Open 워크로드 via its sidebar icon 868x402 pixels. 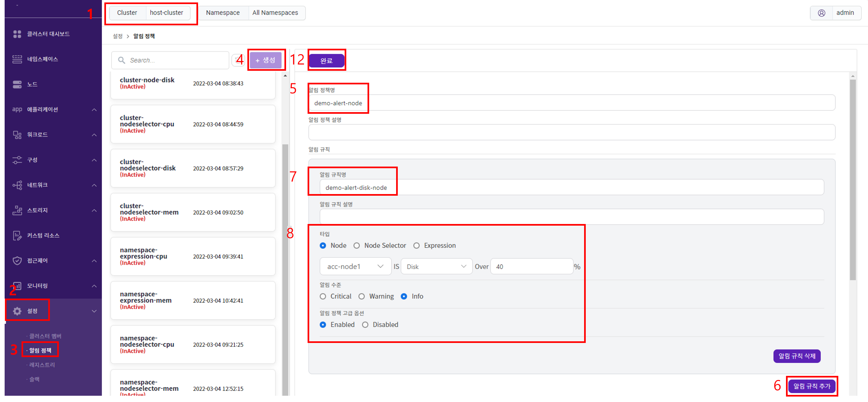[x=17, y=135]
